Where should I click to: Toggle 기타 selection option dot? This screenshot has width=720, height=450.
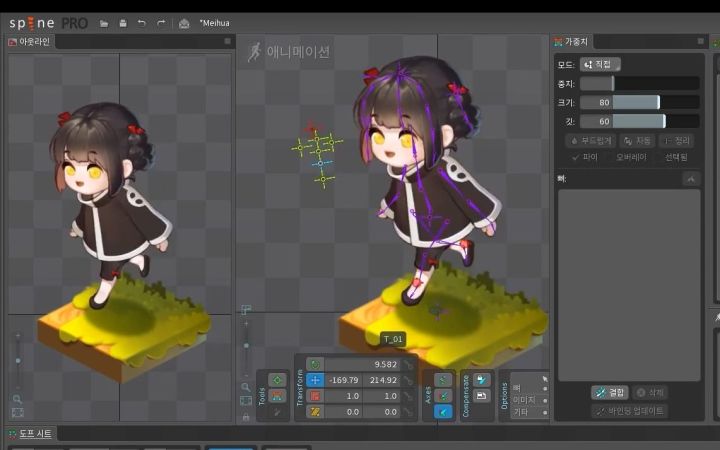pyautogui.click(x=545, y=412)
